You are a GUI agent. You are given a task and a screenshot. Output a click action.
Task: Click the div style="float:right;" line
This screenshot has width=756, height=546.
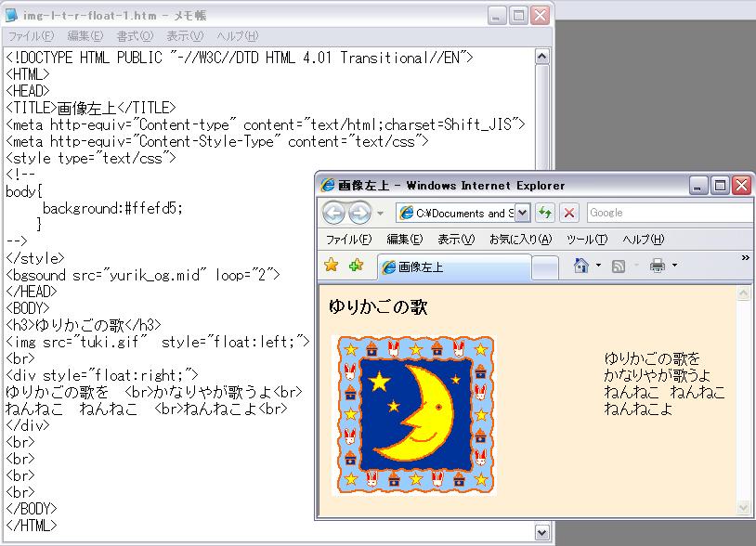(102, 375)
